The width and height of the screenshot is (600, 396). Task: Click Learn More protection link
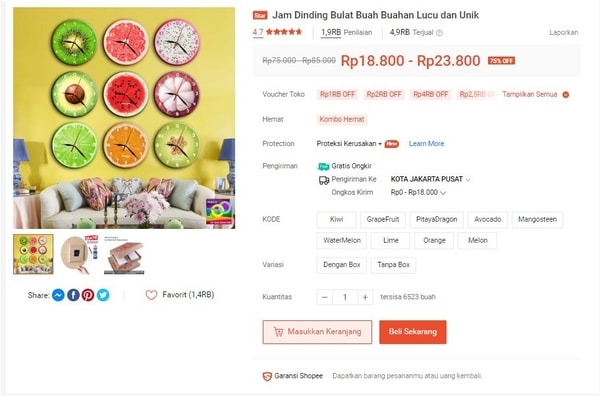coord(426,144)
